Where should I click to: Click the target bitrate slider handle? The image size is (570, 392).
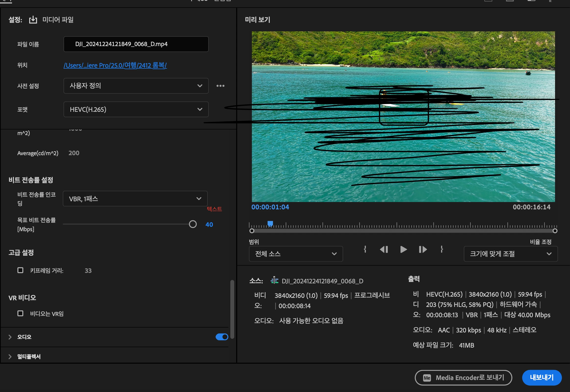coord(193,224)
